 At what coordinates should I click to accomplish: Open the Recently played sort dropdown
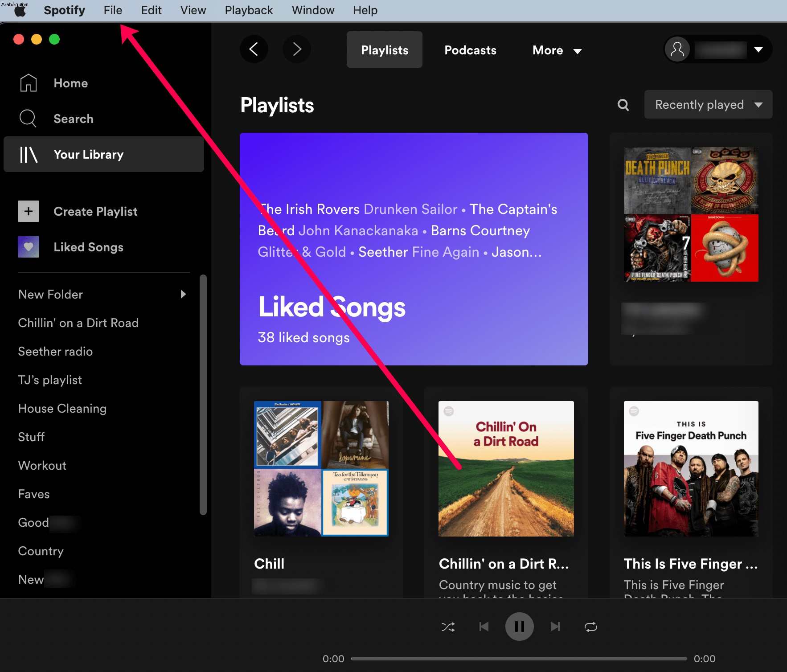click(x=708, y=104)
